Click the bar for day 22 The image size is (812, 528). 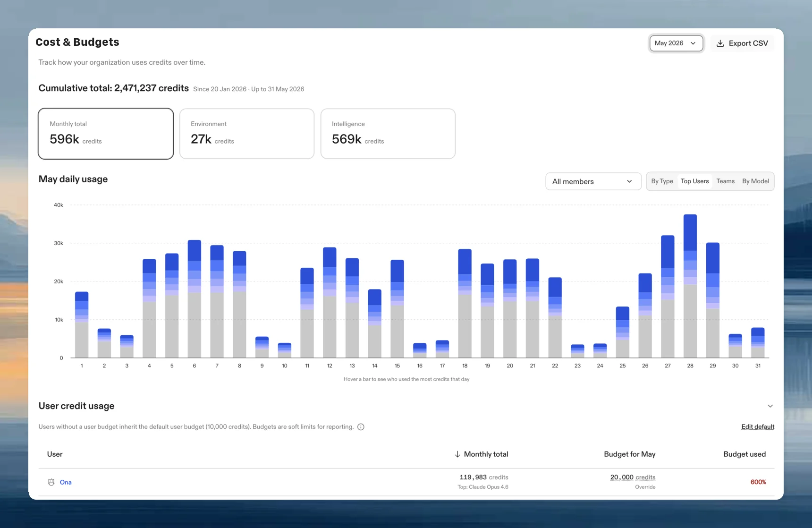pyautogui.click(x=555, y=317)
